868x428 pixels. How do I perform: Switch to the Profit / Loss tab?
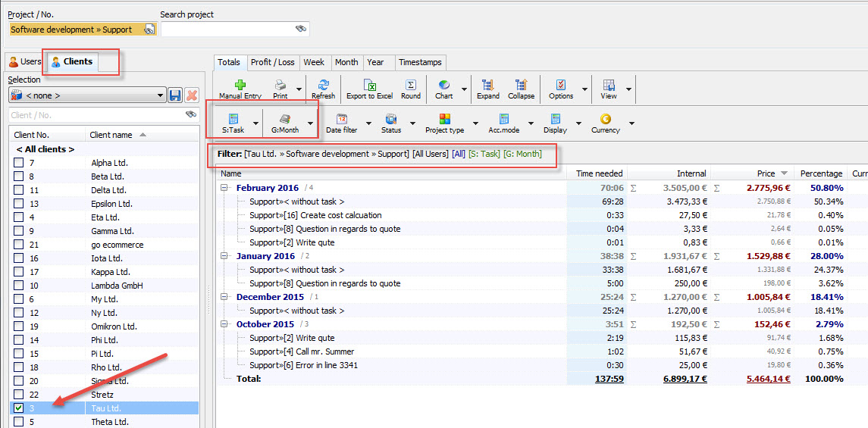coord(272,62)
